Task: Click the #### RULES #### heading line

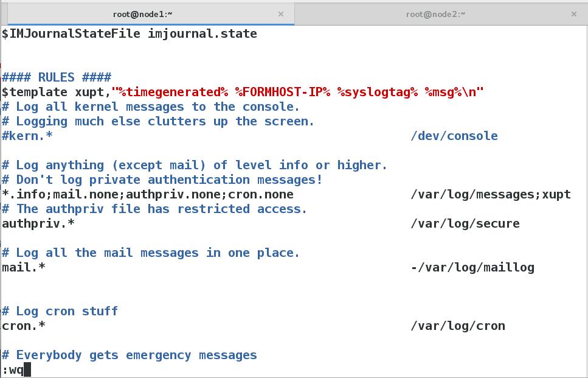Action: [x=57, y=77]
